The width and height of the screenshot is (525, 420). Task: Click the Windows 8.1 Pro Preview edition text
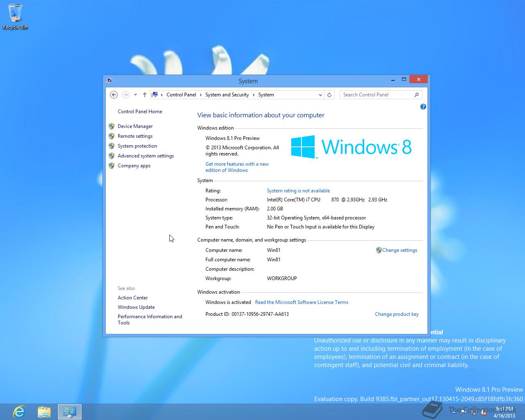coord(233,138)
